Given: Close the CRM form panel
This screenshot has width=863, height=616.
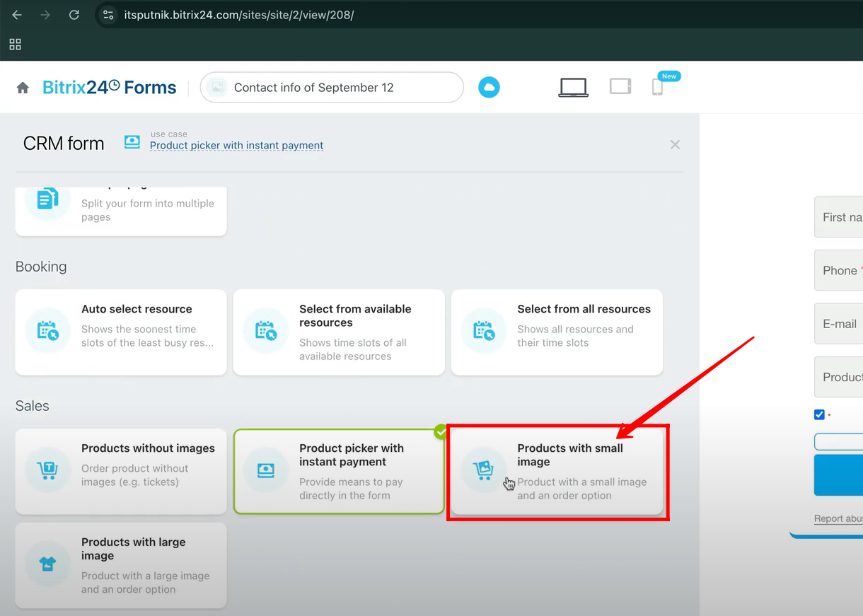Looking at the screenshot, I should 675,144.
